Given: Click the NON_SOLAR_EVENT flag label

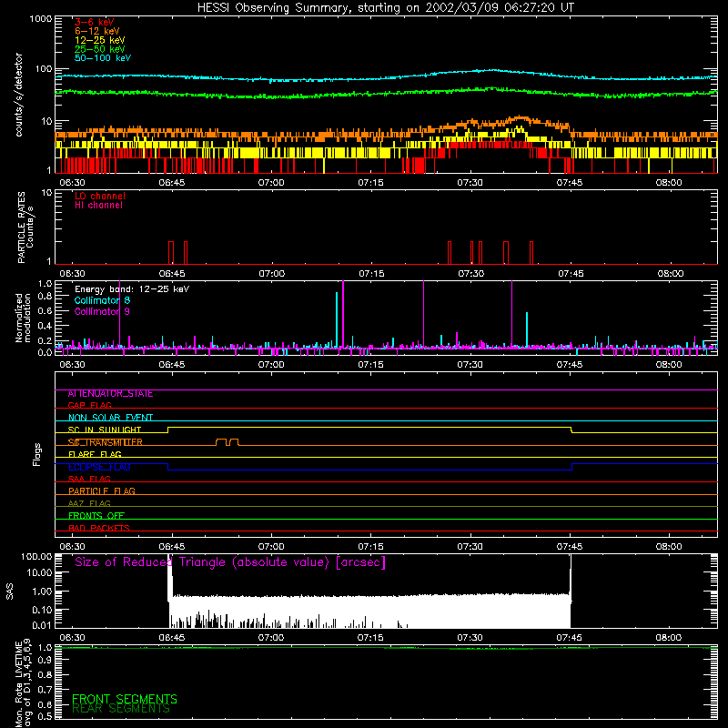Looking at the screenshot, I should (x=110, y=418).
